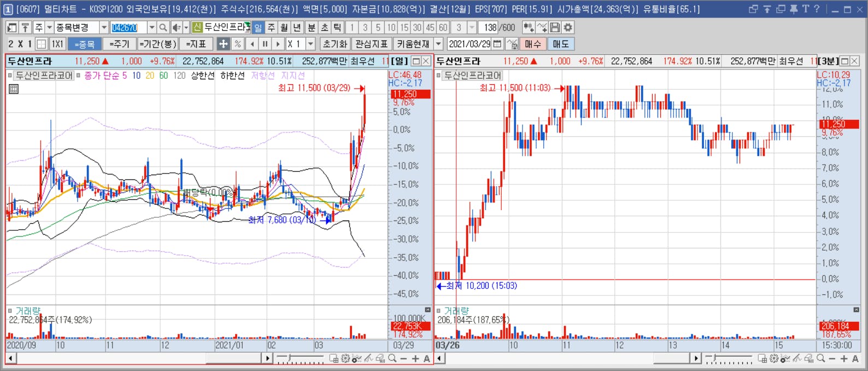Screen dimensions: 868x371
Task: Select second (초) period toggle
Action: click(324, 27)
